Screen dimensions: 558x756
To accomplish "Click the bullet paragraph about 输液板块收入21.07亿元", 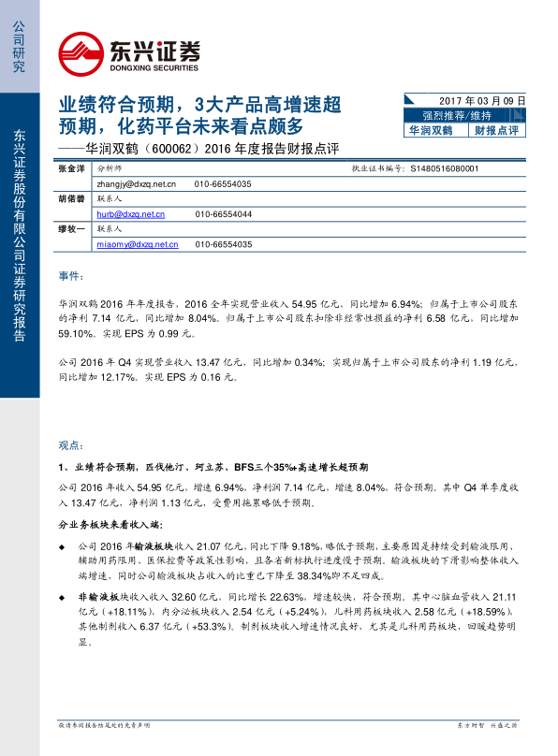I will [298, 561].
